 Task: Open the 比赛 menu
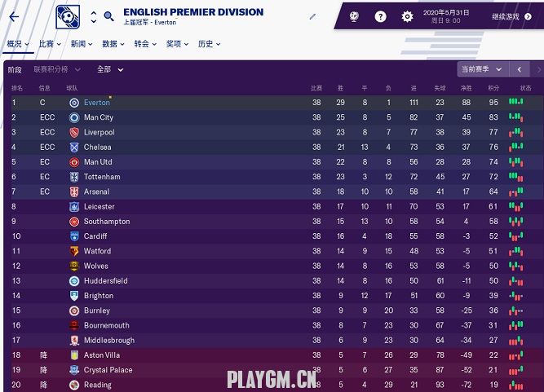point(50,44)
